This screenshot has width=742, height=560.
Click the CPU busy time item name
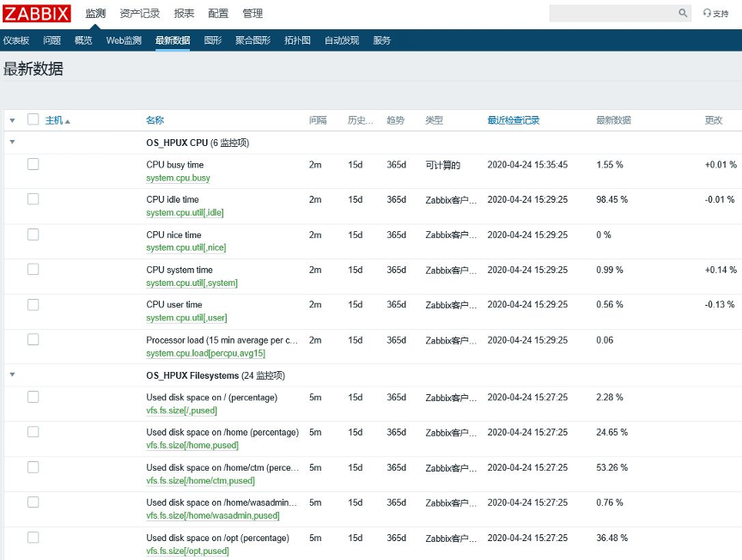(174, 165)
